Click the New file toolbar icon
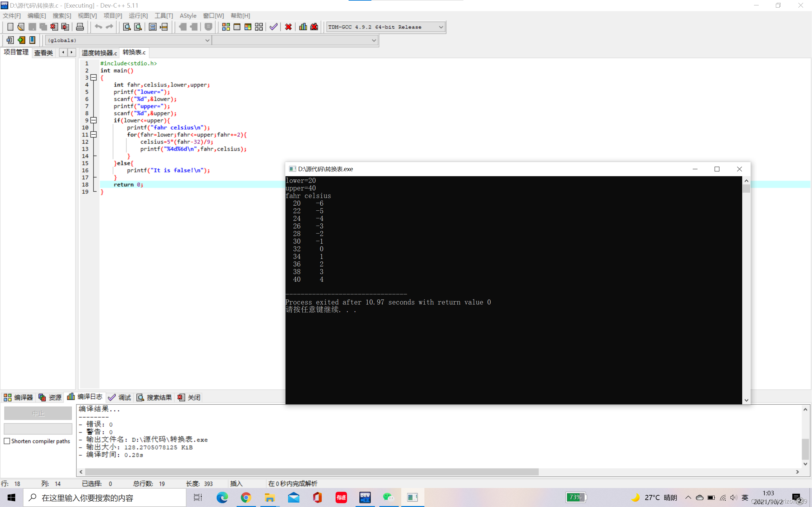The image size is (812, 507). tap(10, 27)
